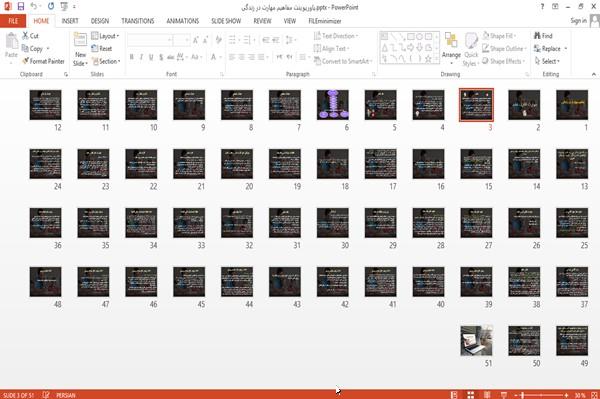
Task: Click Find in Editing group
Action: tap(543, 36)
